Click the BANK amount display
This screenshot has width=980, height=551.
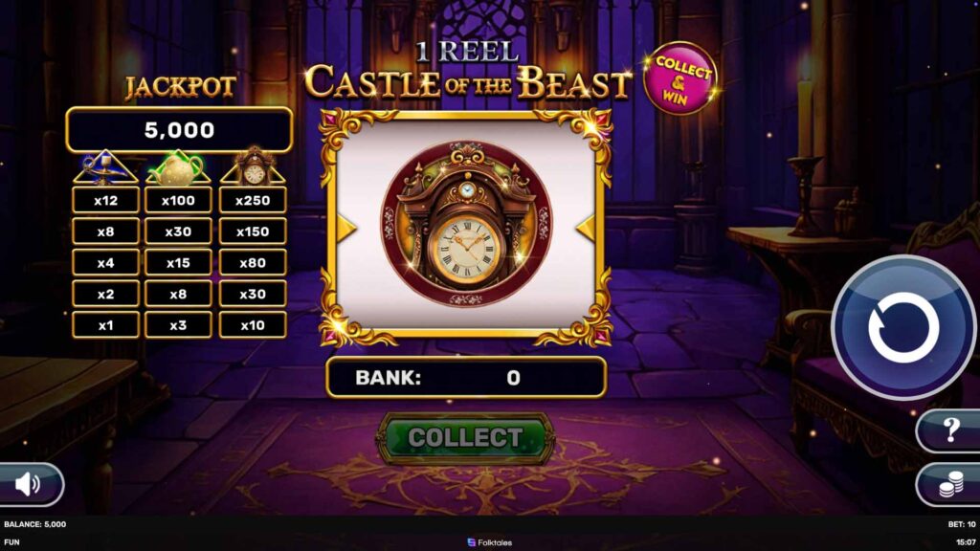click(x=466, y=377)
